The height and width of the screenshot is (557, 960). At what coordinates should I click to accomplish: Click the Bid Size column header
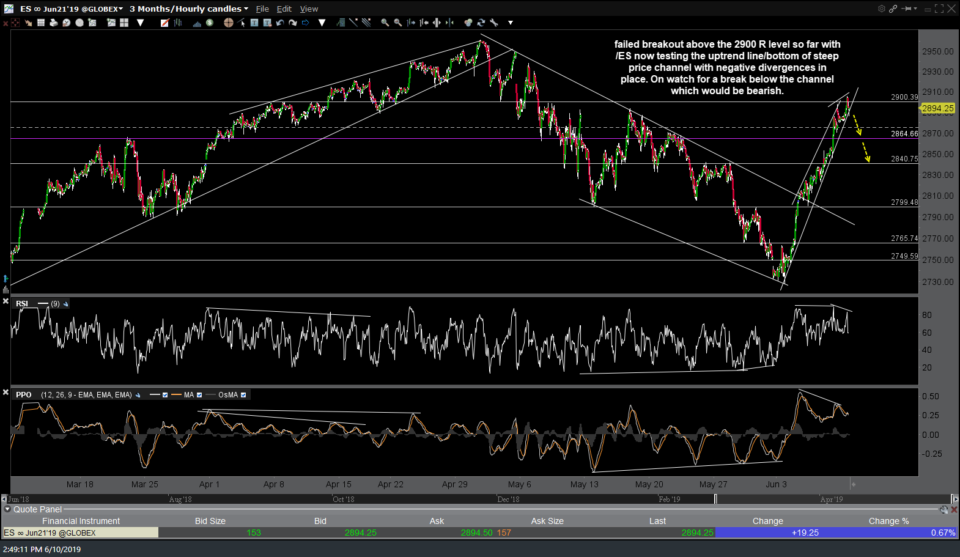[x=210, y=521]
